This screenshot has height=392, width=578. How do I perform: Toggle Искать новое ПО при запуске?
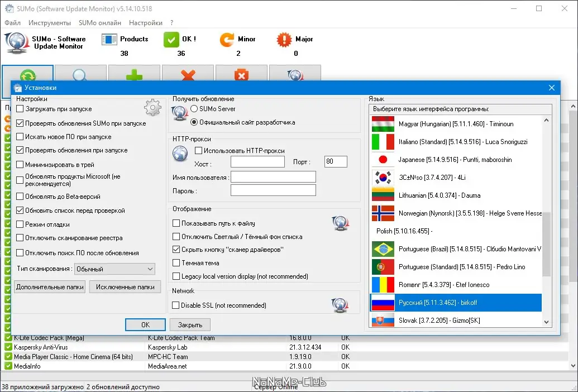[x=20, y=137]
